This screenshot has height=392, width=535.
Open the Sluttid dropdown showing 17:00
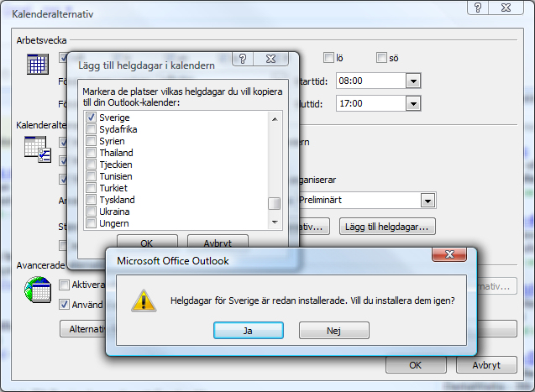coord(413,103)
